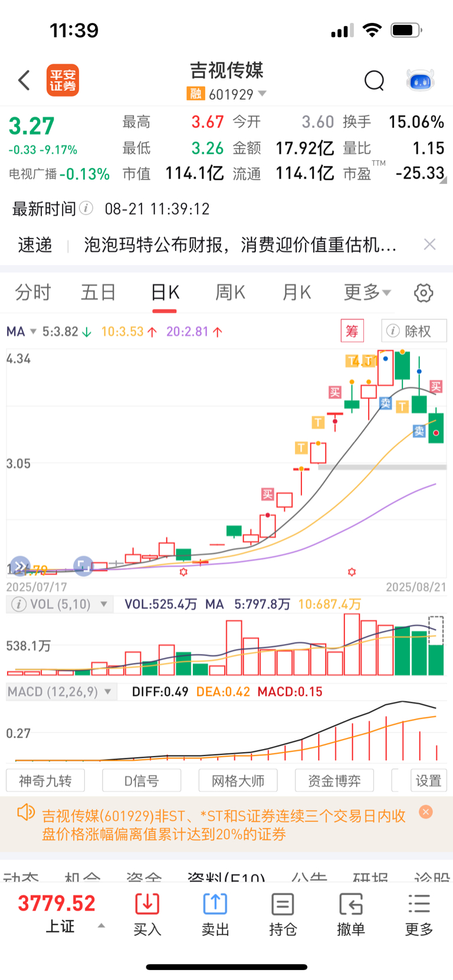Open the Ping An Securities logo

(x=63, y=80)
